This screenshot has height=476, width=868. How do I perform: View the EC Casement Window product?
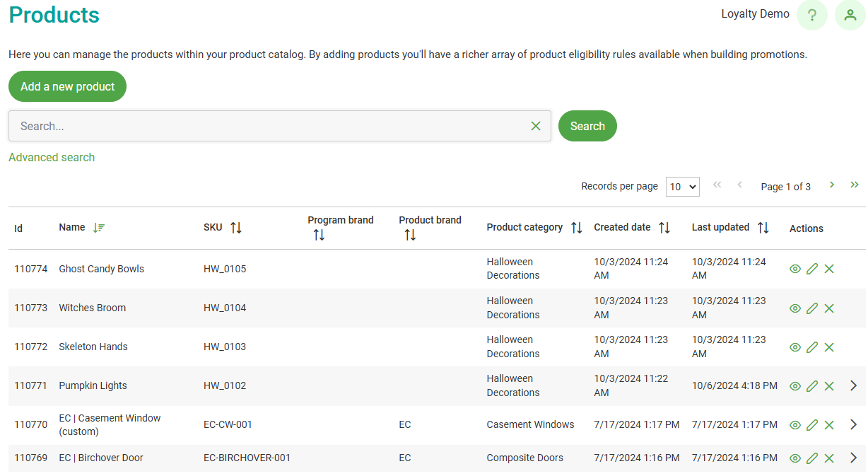coord(795,425)
